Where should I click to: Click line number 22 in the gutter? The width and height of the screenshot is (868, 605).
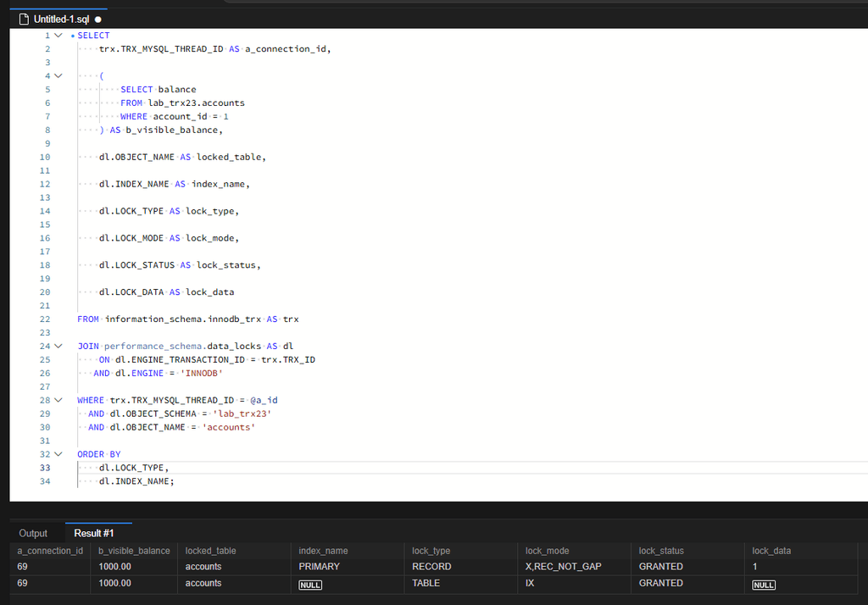(x=45, y=319)
